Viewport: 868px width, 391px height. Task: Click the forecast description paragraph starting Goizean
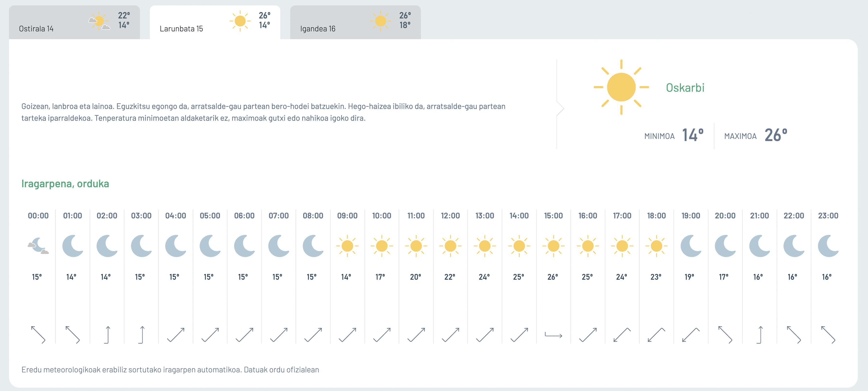coord(263,112)
